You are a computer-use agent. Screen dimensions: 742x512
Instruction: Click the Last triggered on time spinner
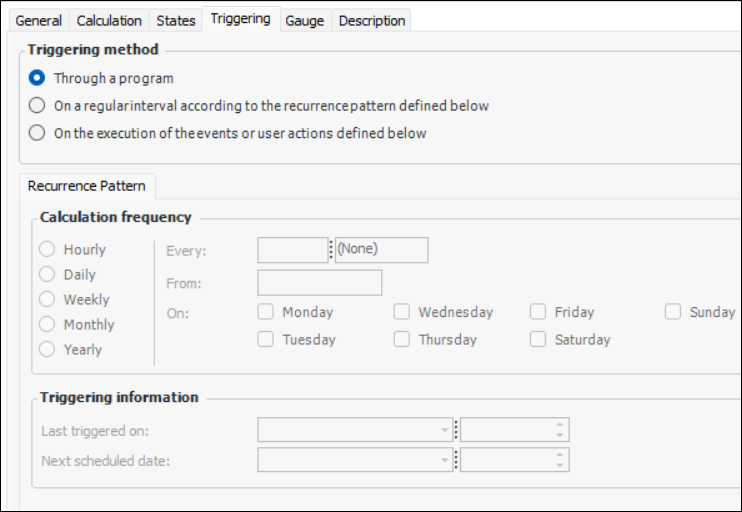[x=560, y=431]
